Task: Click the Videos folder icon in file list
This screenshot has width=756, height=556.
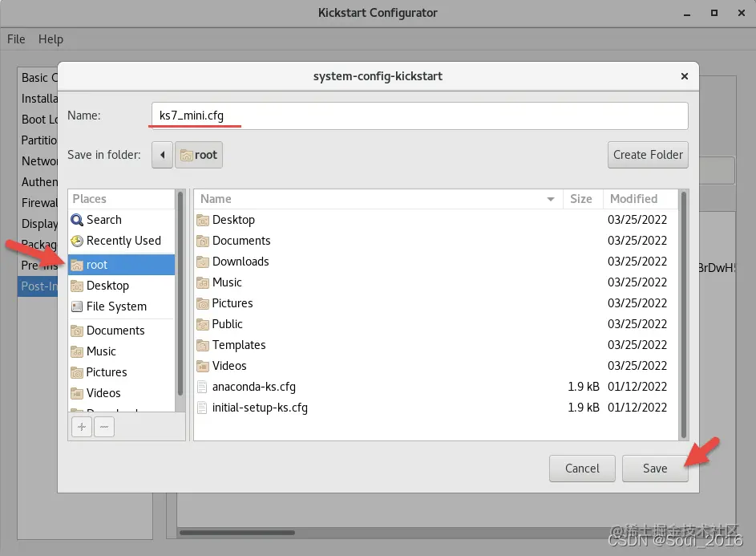Action: click(203, 366)
